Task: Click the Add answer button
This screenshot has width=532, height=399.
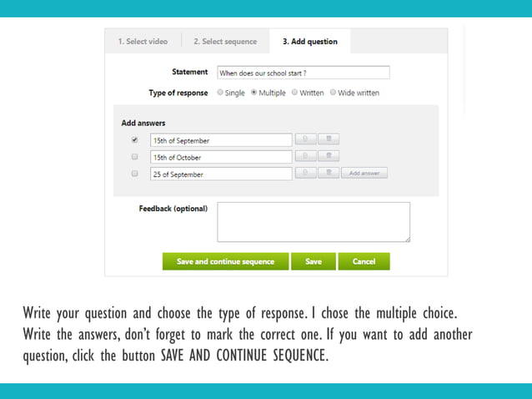Action: pos(364,174)
